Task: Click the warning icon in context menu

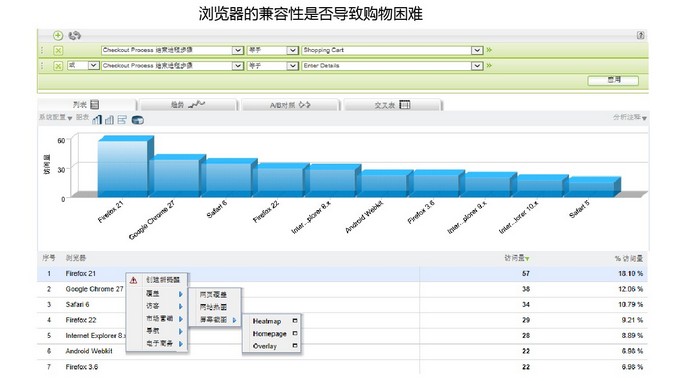Action: coord(134,280)
